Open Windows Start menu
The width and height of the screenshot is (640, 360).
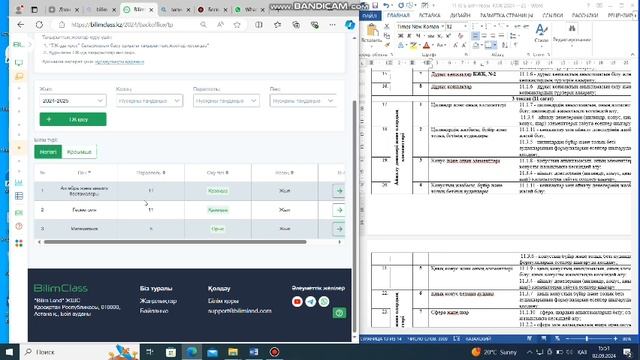tap(9, 351)
